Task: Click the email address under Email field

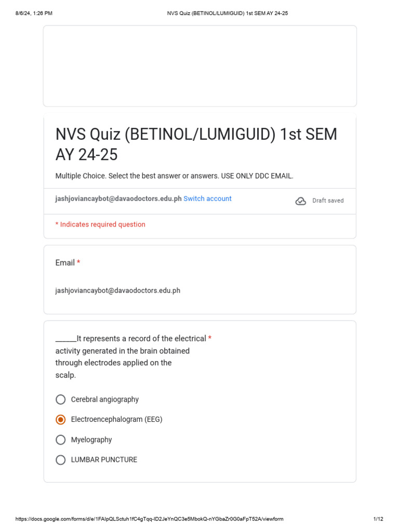Action: (x=118, y=290)
